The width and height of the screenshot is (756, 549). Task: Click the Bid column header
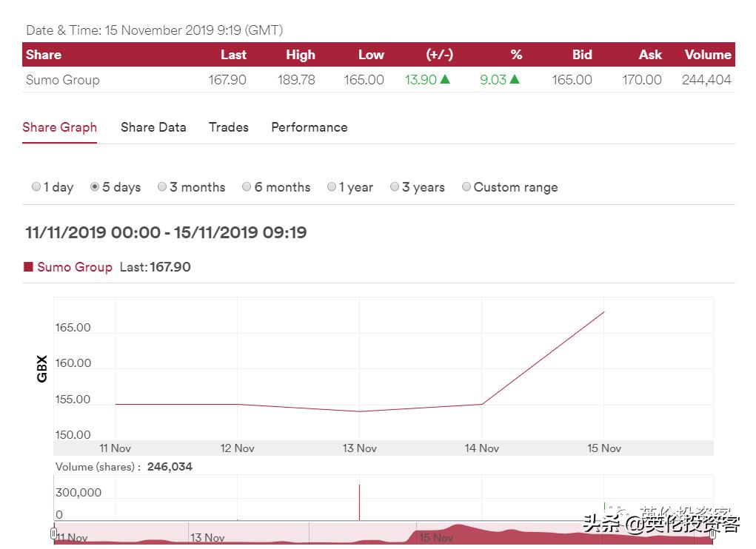[582, 55]
